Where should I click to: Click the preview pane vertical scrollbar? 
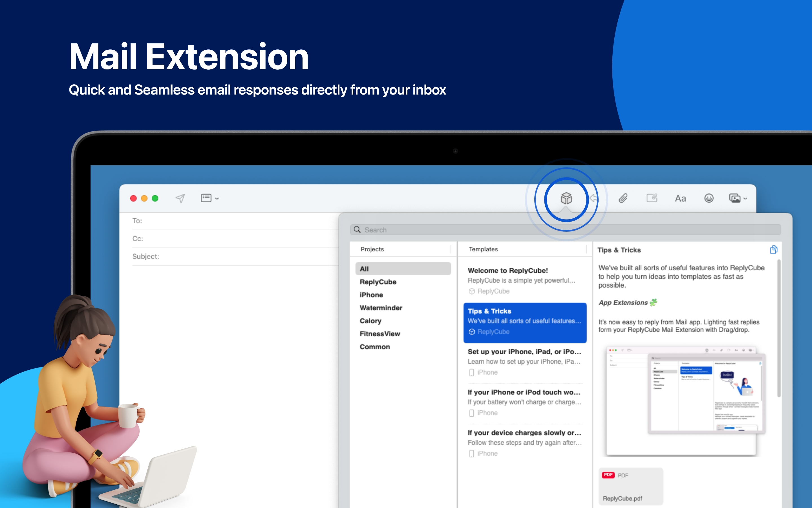point(779,328)
